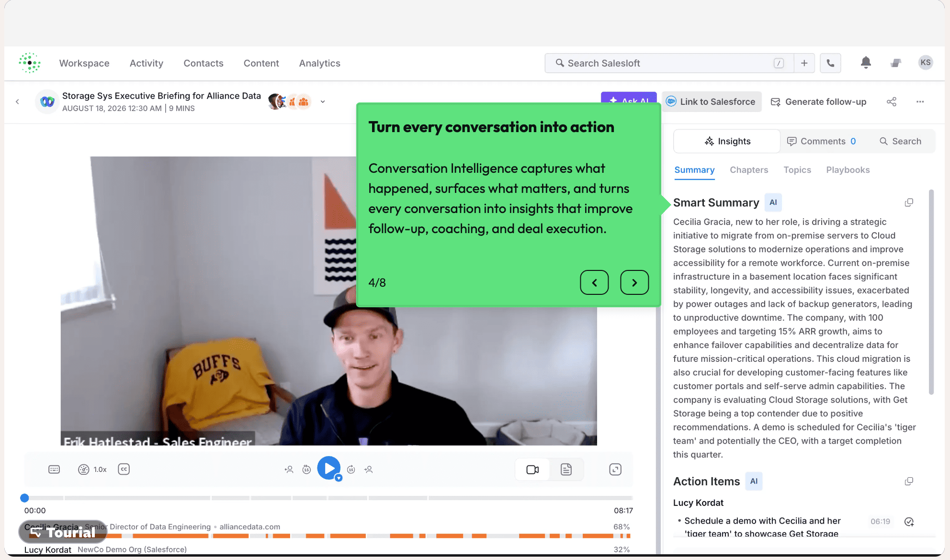Switch to the Comments tab
This screenshot has height=560, width=950.
822,141
